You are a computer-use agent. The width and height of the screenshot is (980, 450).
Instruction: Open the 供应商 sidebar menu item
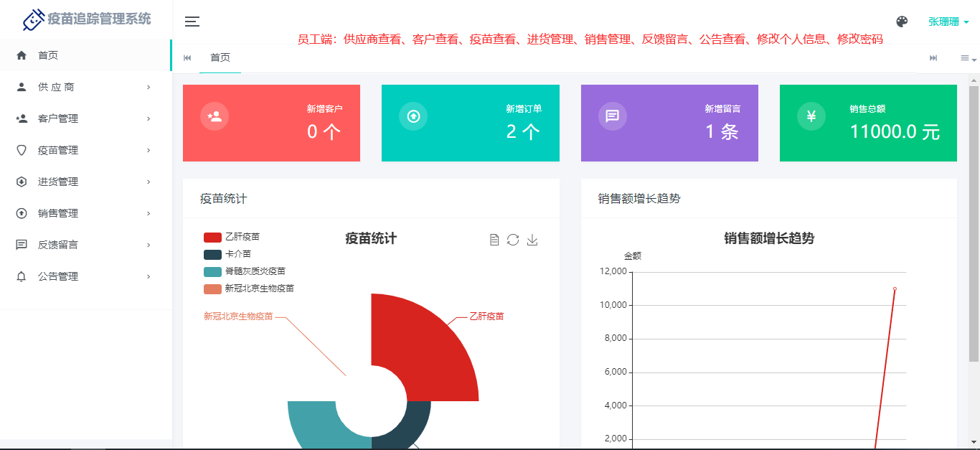(86, 87)
